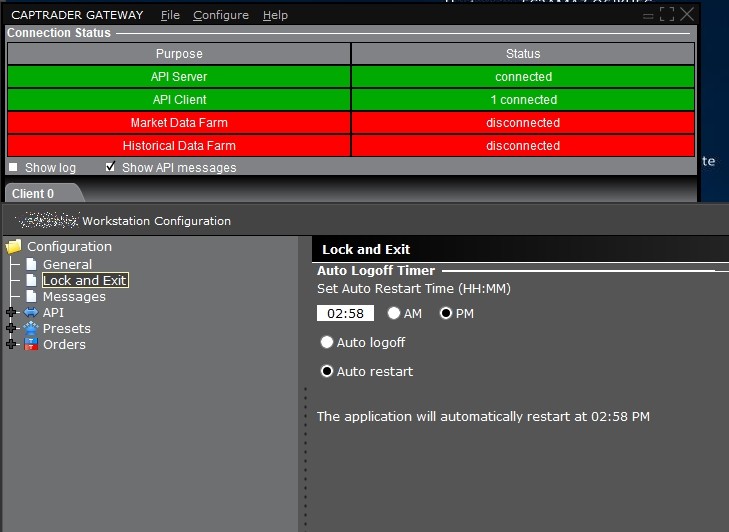
Task: Click the auto restart time field
Action: pos(345,313)
